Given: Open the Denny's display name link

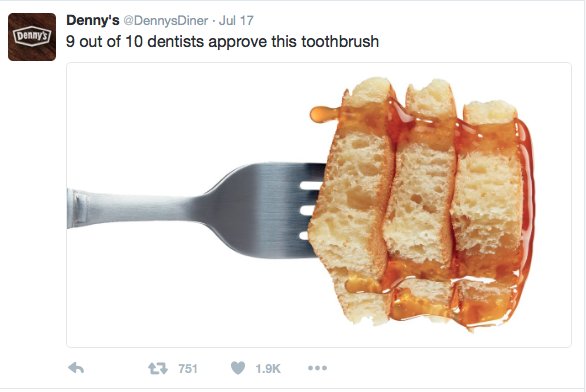Looking at the screenshot, I should tap(93, 20).
